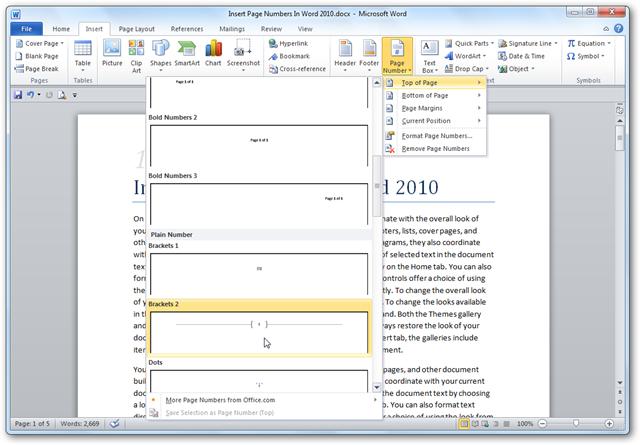Insert a Page Break
640x445 pixels.
(37, 69)
